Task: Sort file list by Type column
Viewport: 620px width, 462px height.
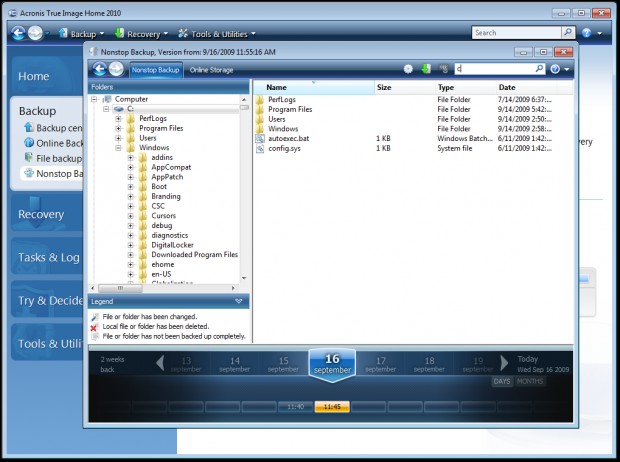Action: coord(465,87)
